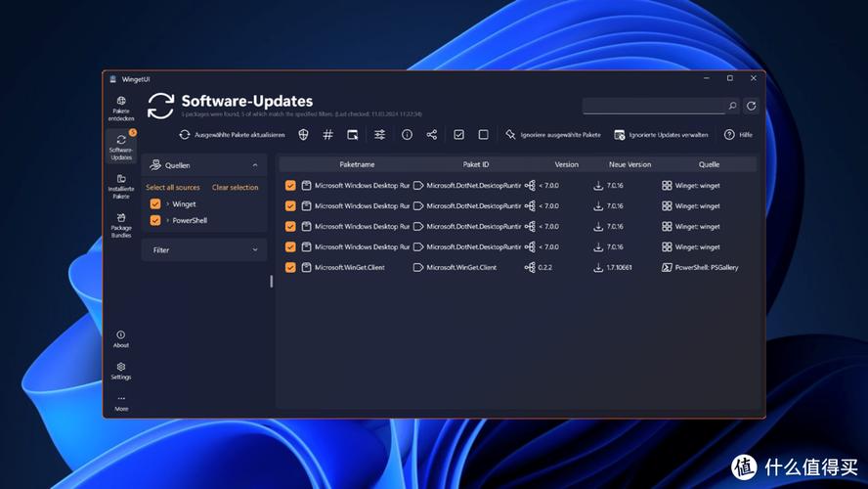Open installation options sliders icon
This screenshot has height=489, width=868.
(379, 135)
